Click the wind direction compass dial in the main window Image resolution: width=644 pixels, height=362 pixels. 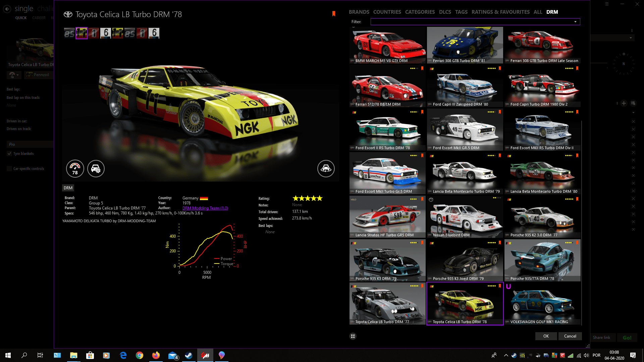pyautogui.click(x=624, y=64)
